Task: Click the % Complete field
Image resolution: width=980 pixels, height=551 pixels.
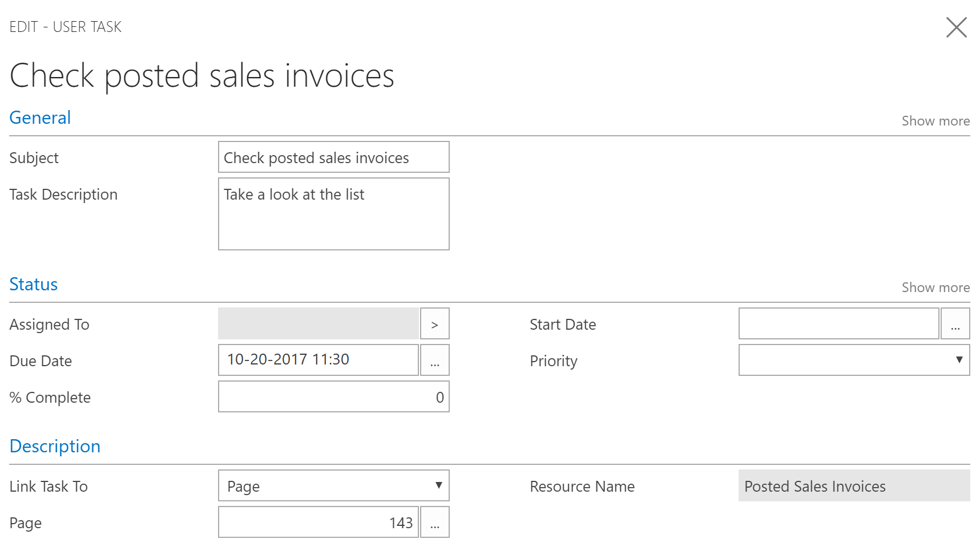Action: (x=333, y=396)
